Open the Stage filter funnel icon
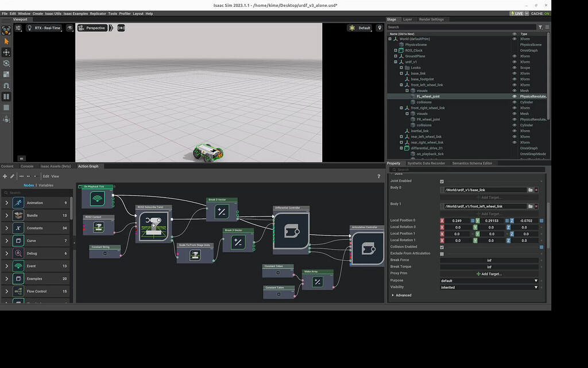 [540, 27]
